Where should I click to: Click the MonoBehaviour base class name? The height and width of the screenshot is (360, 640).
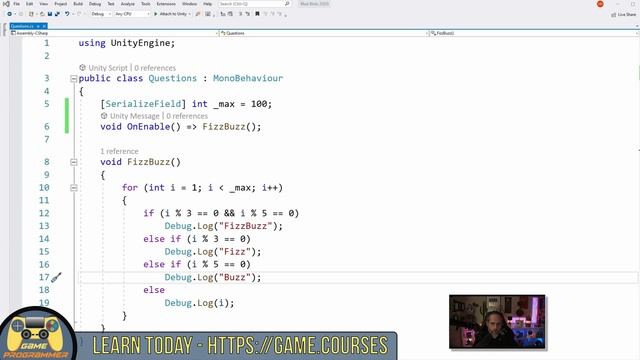click(x=248, y=78)
